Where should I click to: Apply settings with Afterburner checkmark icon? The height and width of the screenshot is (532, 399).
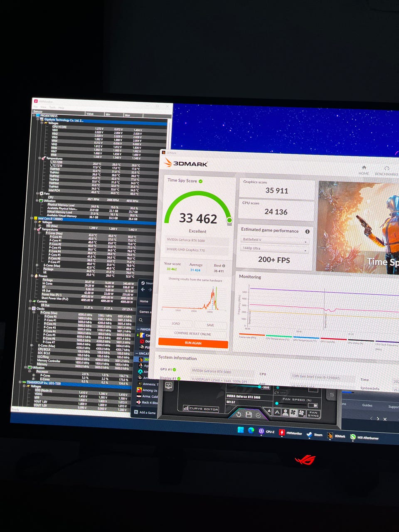[x=258, y=415]
